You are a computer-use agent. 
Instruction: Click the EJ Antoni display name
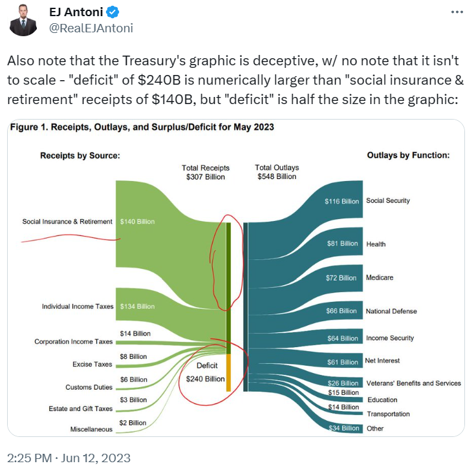click(x=76, y=12)
